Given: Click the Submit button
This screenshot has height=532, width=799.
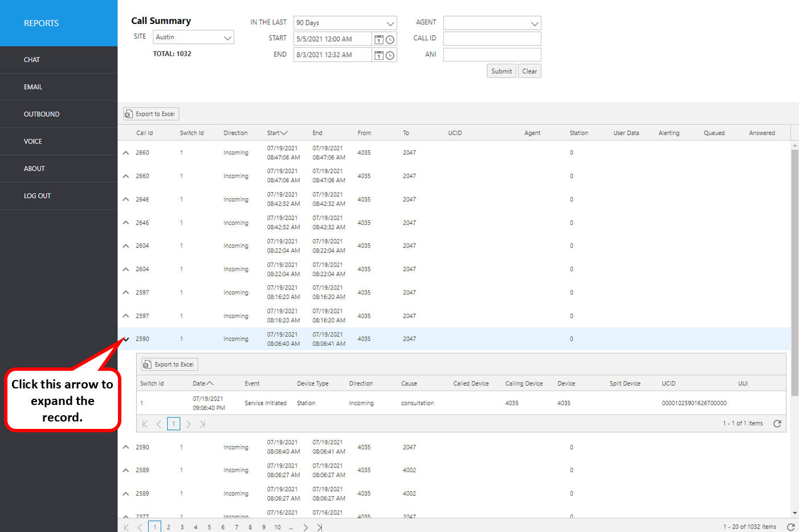Looking at the screenshot, I should pos(502,71).
